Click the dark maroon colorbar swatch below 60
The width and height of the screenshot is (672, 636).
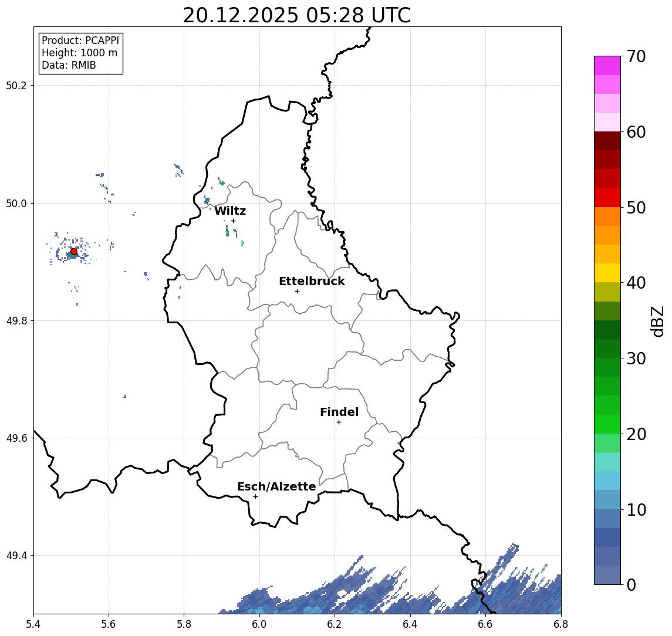coord(607,141)
